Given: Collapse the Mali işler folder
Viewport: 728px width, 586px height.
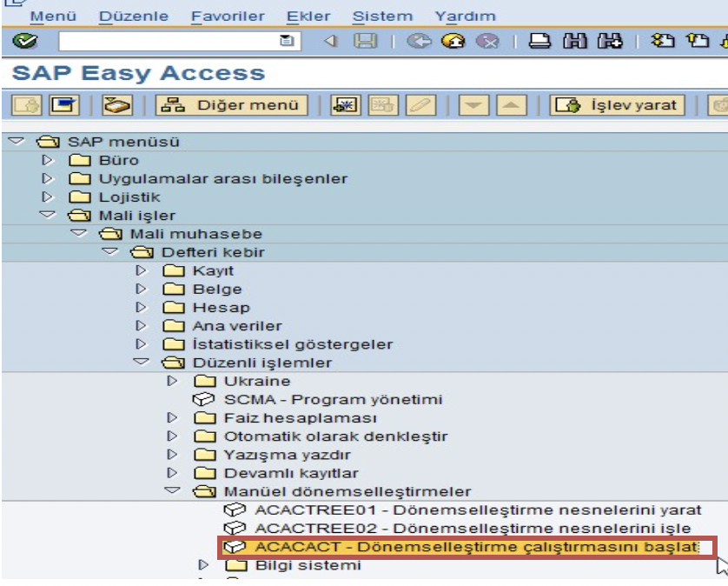Looking at the screenshot, I should point(48,215).
